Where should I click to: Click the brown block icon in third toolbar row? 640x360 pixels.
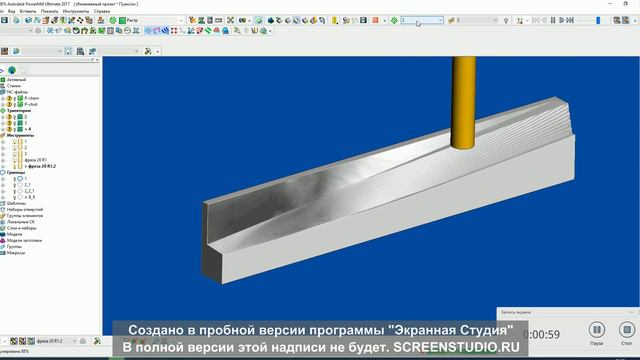click(4, 51)
